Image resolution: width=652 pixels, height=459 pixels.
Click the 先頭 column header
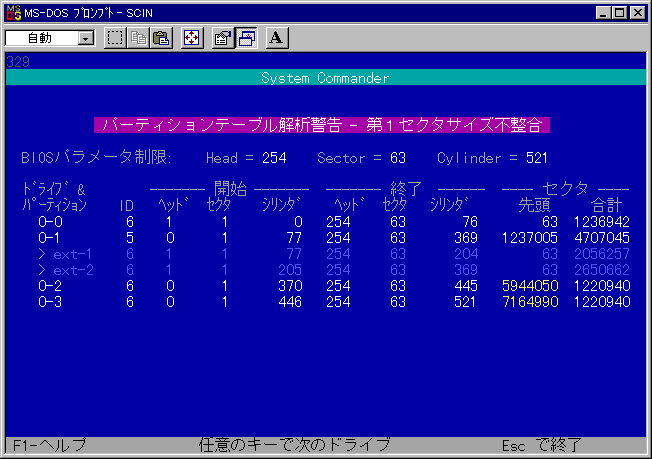(534, 205)
